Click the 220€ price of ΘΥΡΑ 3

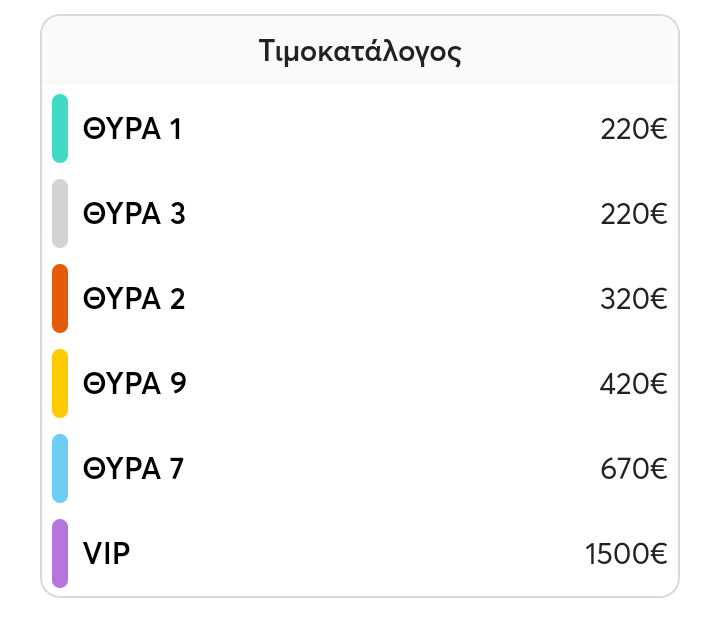click(x=633, y=214)
